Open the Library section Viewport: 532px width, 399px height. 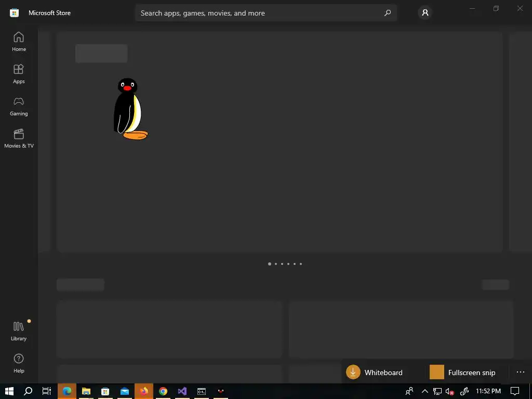pyautogui.click(x=19, y=331)
